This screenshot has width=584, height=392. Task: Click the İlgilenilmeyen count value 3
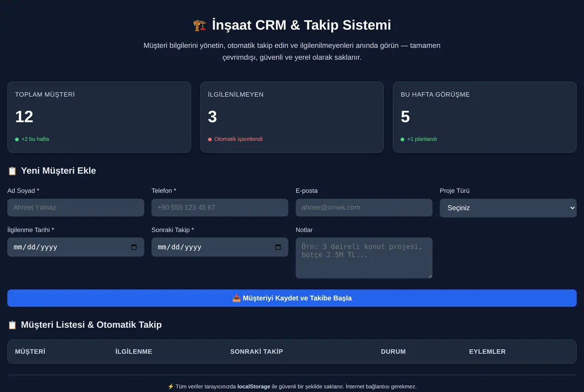click(x=213, y=117)
